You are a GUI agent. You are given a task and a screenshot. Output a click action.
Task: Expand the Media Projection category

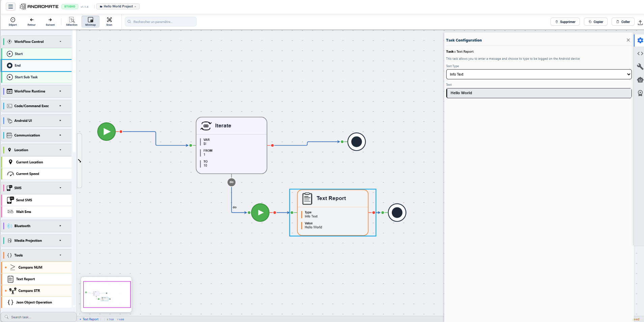(x=36, y=241)
